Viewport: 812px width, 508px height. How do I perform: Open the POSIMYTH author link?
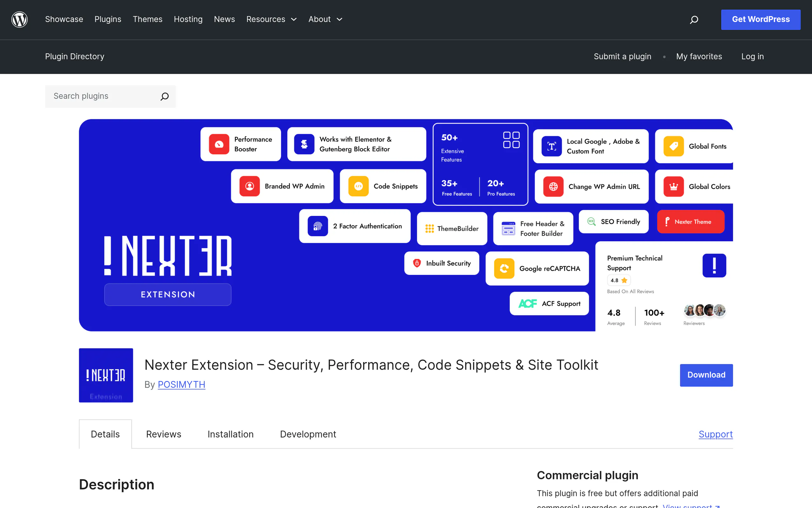coord(181,384)
